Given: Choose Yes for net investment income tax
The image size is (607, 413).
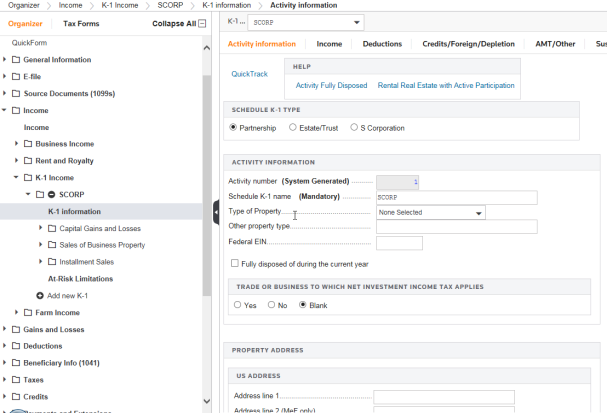Looking at the screenshot, I should pos(237,305).
